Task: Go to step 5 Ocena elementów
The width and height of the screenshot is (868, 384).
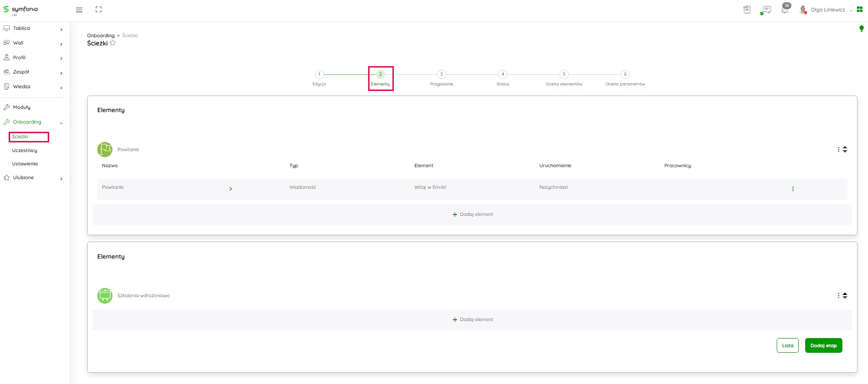Action: pos(564,74)
